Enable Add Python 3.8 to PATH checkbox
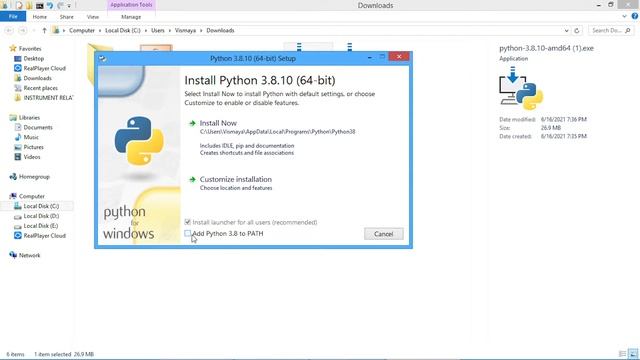The width and height of the screenshot is (640, 360). [187, 233]
